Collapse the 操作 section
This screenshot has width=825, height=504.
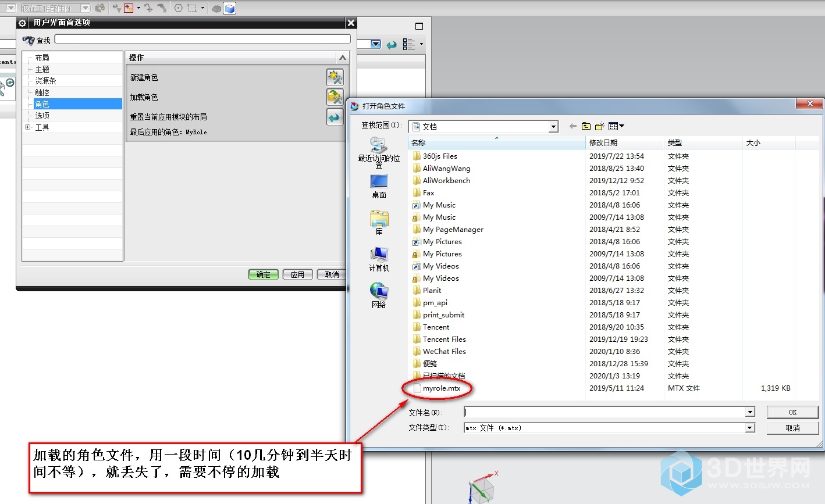pyautogui.click(x=343, y=58)
